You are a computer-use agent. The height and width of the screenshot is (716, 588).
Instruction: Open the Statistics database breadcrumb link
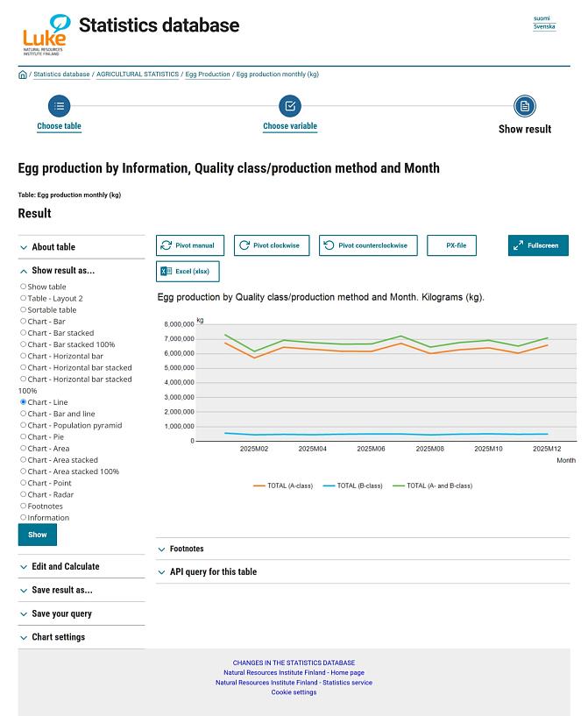point(61,74)
